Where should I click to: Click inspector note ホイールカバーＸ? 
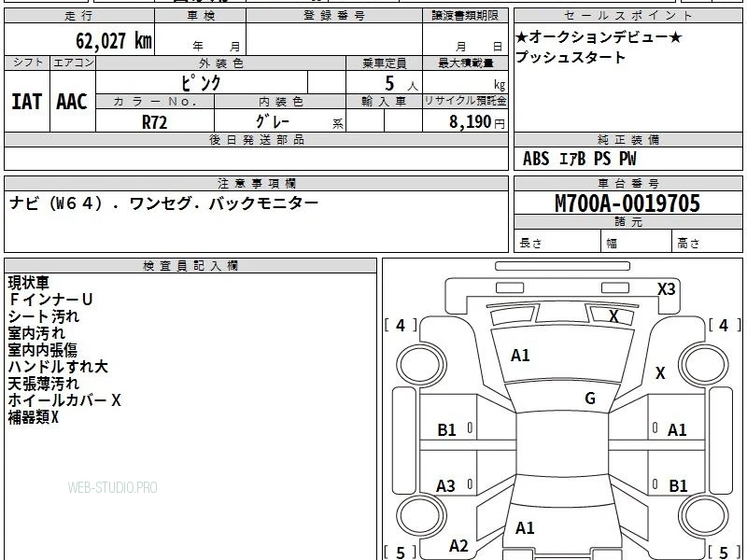(x=64, y=400)
